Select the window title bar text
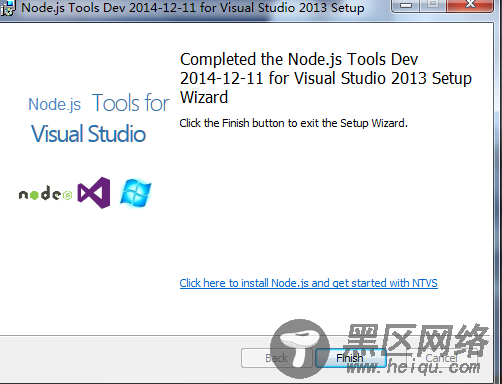502x384 pixels. (x=193, y=7)
